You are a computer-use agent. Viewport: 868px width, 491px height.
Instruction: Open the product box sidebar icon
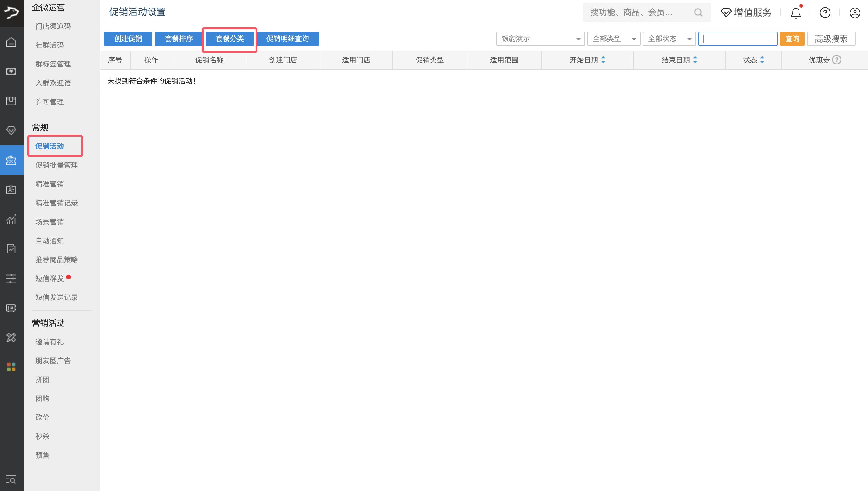[11, 101]
